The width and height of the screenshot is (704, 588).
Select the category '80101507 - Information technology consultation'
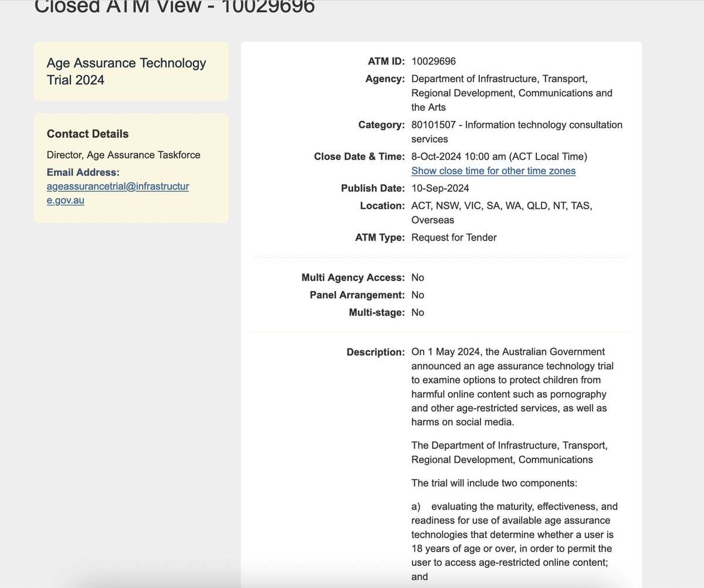(x=517, y=125)
